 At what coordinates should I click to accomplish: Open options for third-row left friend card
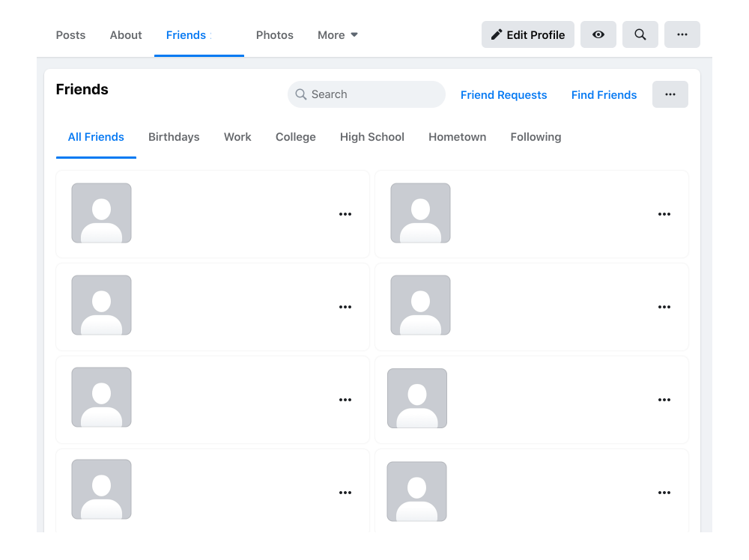click(345, 400)
